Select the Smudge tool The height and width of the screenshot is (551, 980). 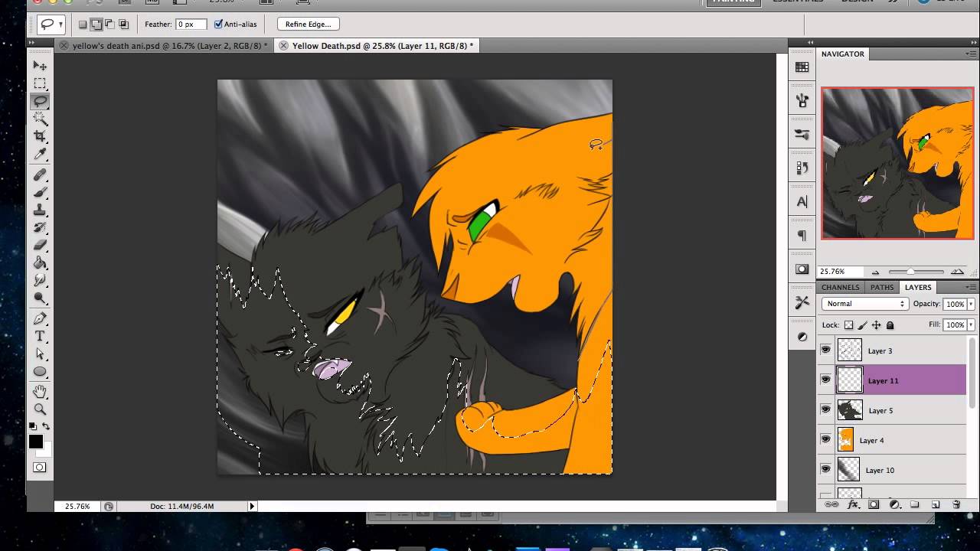40,280
